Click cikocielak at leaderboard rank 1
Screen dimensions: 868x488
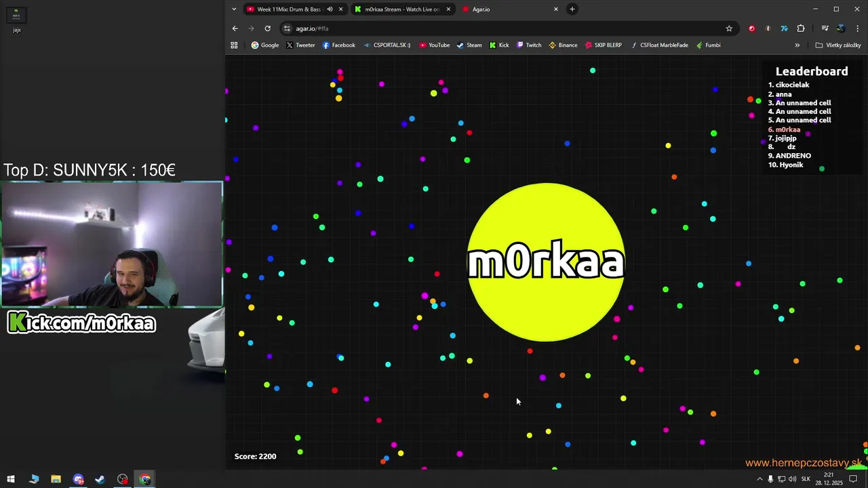point(793,85)
